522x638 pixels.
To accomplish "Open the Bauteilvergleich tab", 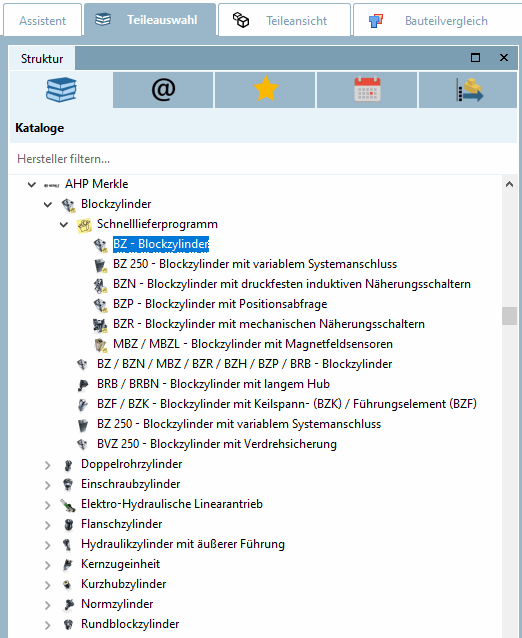I will click(437, 20).
